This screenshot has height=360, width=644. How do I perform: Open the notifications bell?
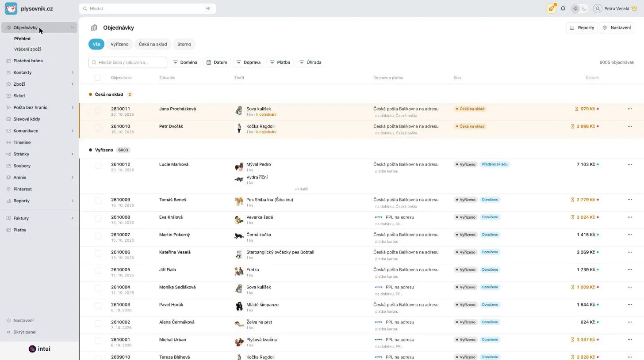click(x=563, y=8)
